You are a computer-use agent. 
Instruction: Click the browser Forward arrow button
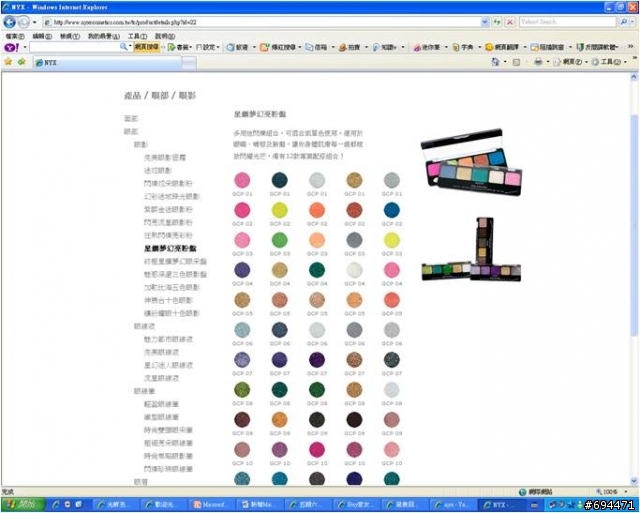click(x=24, y=22)
